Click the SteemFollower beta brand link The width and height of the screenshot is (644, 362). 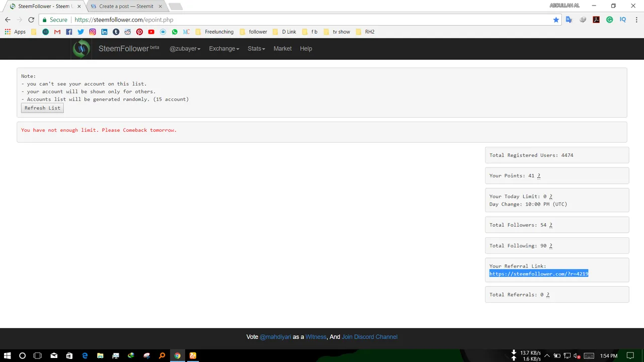(129, 49)
